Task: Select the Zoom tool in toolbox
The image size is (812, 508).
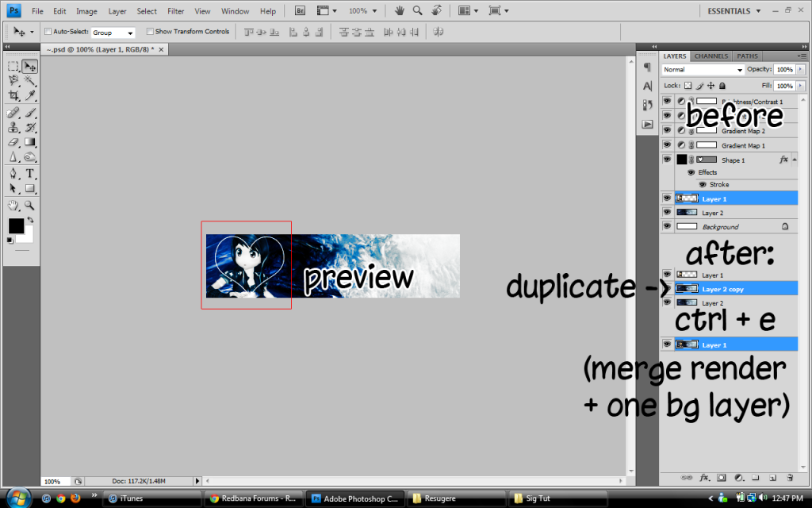Action: coord(29,206)
